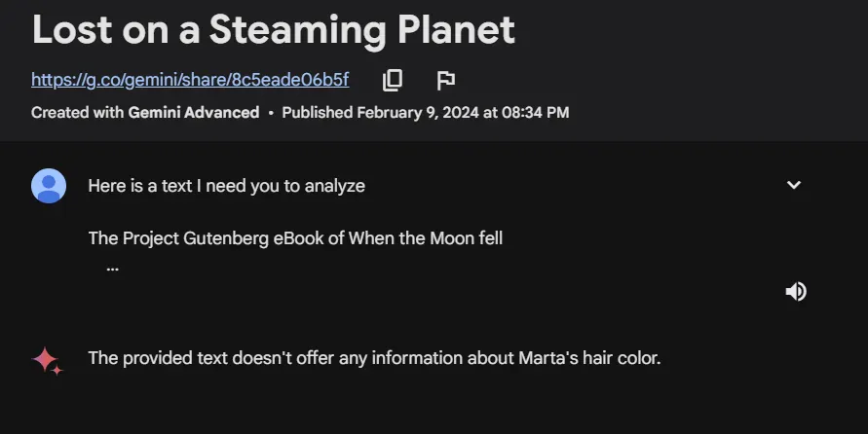This screenshot has width=868, height=434.
Task: Click the word "Published" in the metadata line
Action: point(318,113)
